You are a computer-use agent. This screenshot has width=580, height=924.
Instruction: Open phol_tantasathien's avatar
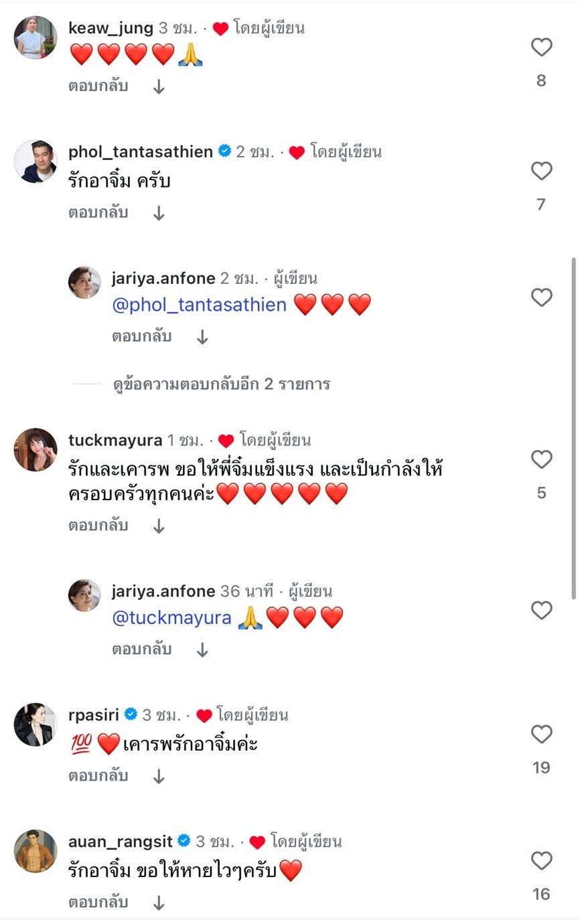(x=35, y=161)
